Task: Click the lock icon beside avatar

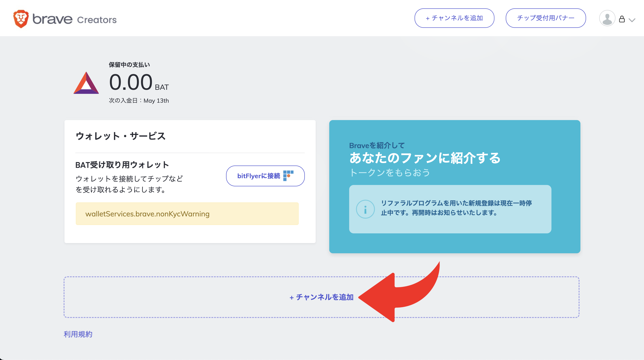Action: click(622, 19)
